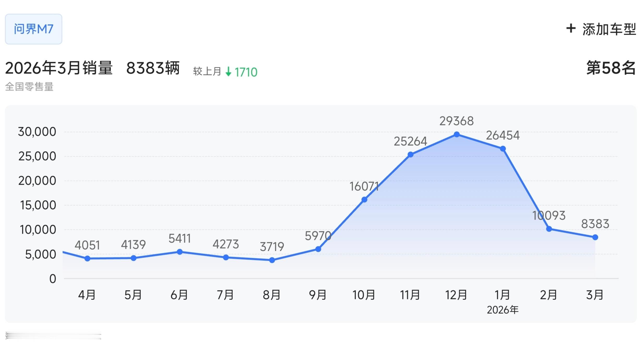644x362 pixels.
Task: Click the green down arrow near 1710
Action: tap(228, 72)
